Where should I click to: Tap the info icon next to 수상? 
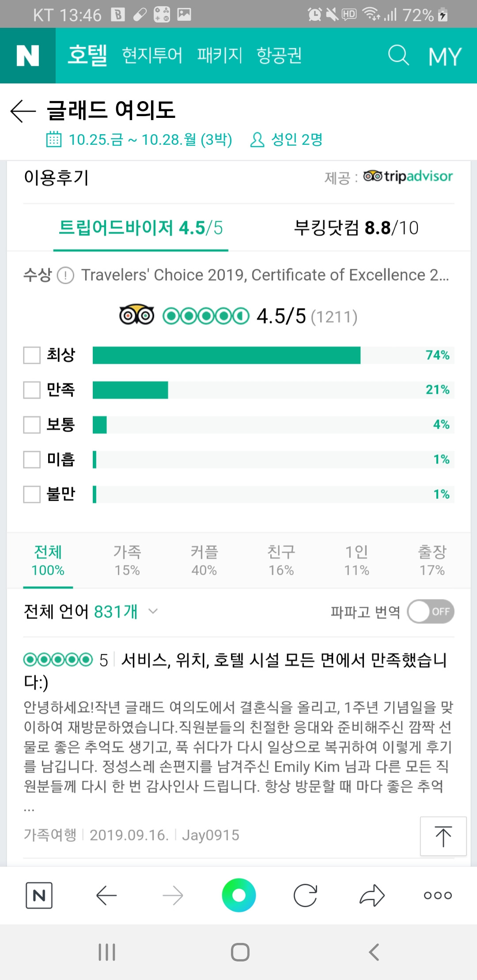click(65, 275)
